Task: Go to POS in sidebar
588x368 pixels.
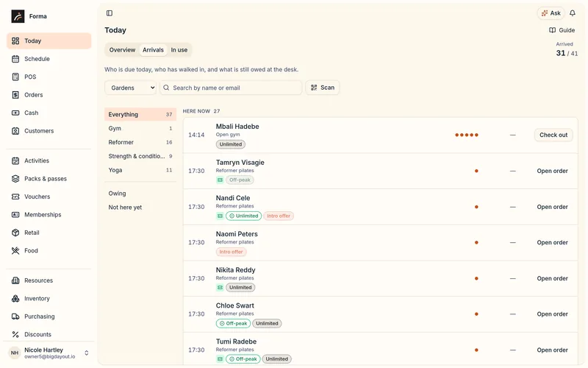Action: (x=49, y=77)
